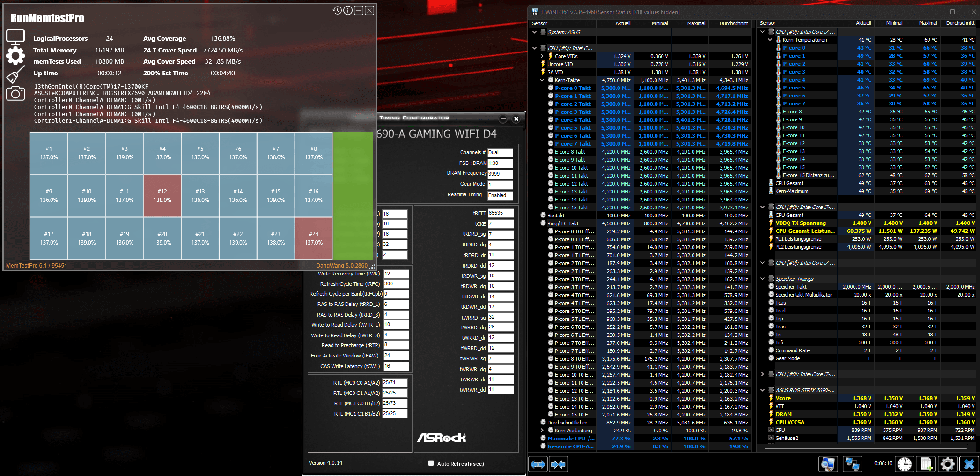The width and height of the screenshot is (980, 476).
Task: Open the RunMemtestPro monitor icon
Action: click(15, 37)
